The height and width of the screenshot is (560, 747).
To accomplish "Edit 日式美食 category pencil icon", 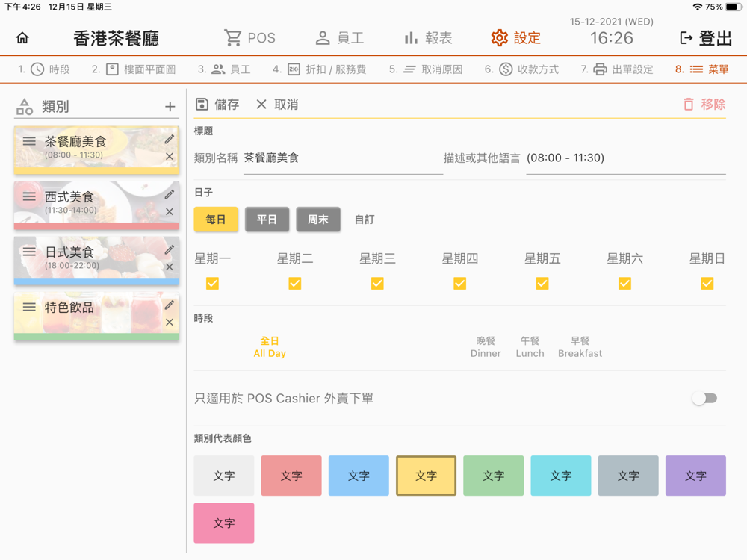I will pyautogui.click(x=170, y=249).
